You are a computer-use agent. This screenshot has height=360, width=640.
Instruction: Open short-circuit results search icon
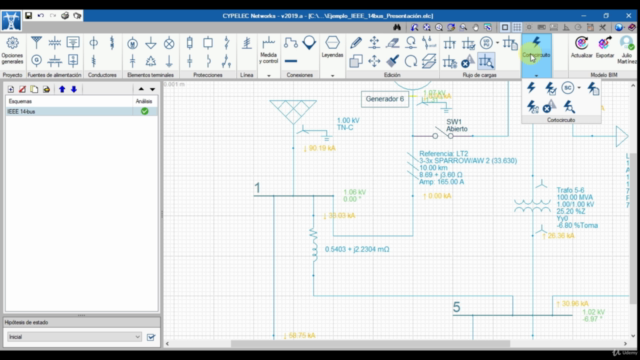point(569,107)
